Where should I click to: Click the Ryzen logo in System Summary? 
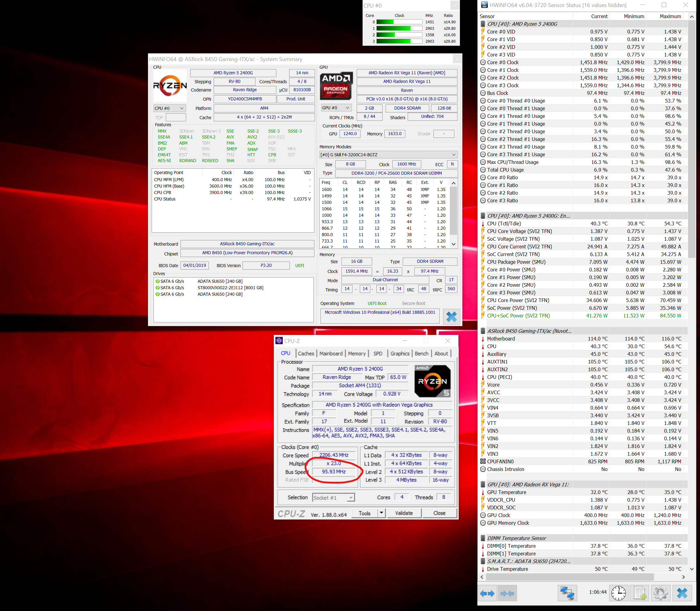[170, 85]
